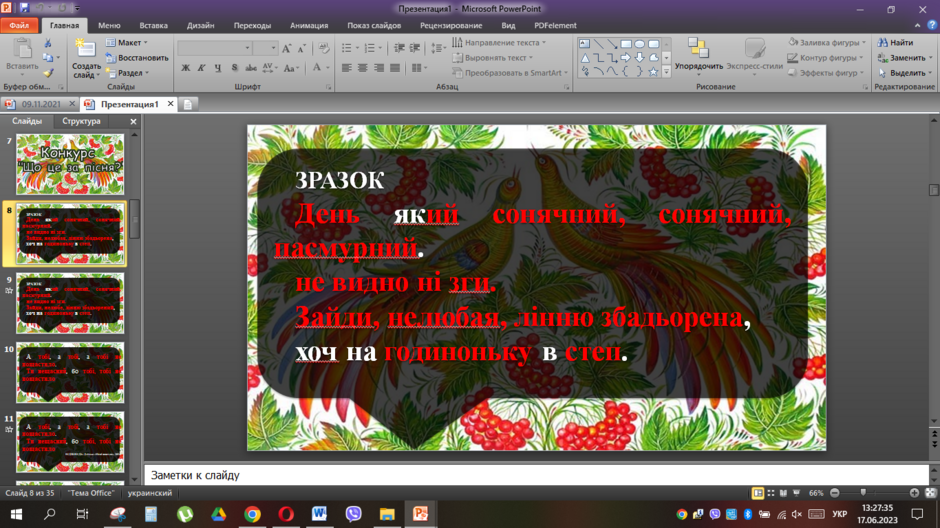Open Word from the taskbar
The image size is (940, 528).
[319, 514]
